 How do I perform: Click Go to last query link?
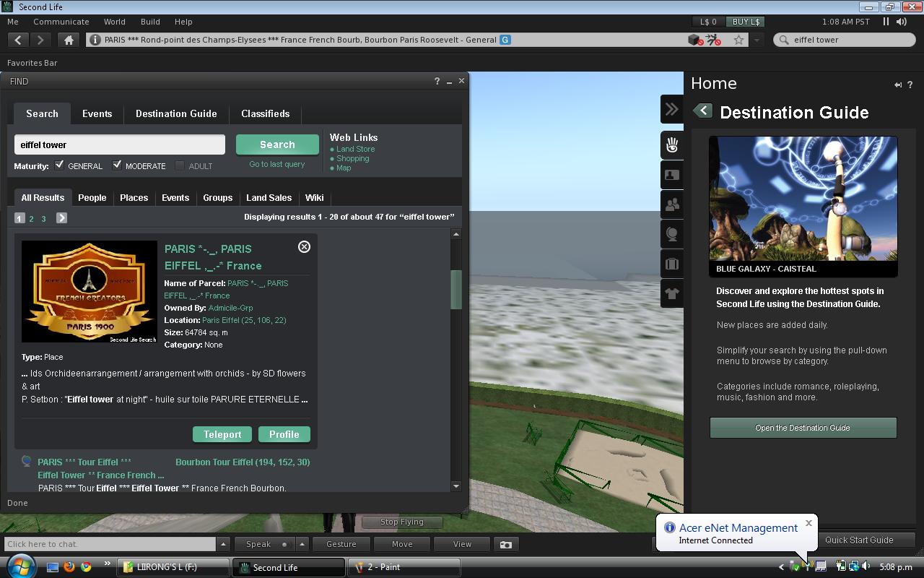[277, 164]
